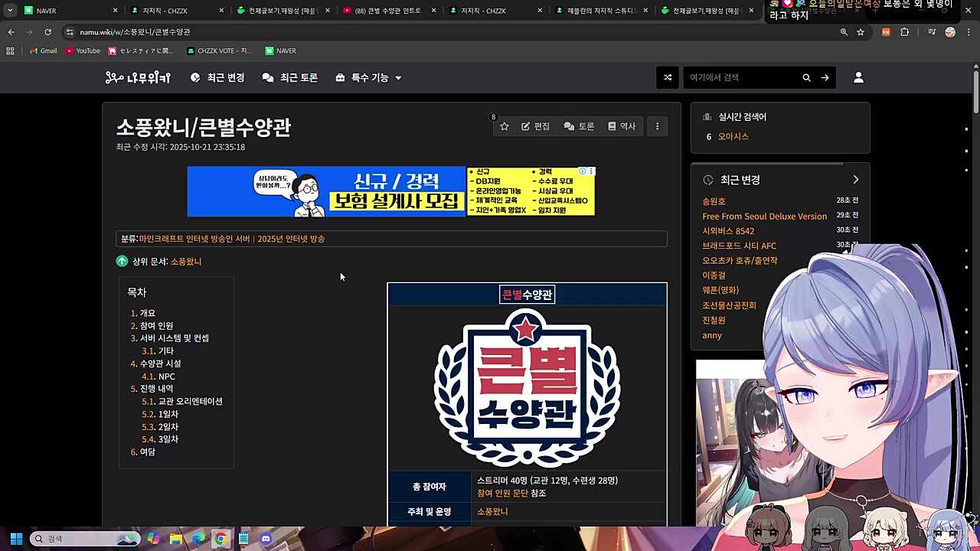Follow the 소풍왔니 parent document link
The height and width of the screenshot is (551, 980).
click(186, 261)
